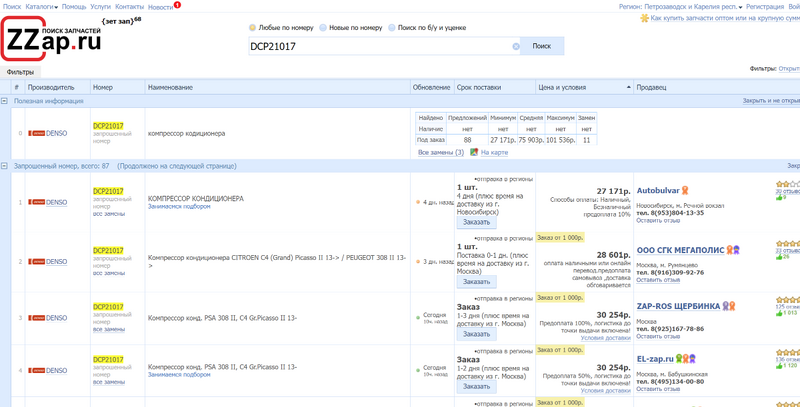Click the star rating for Autobulvar seller

click(x=787, y=185)
